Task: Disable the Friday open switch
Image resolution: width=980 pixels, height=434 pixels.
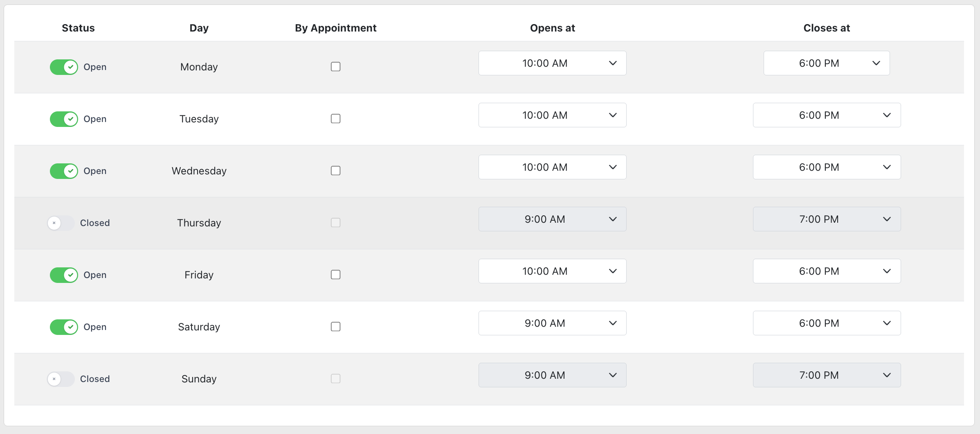Action: pos(64,275)
